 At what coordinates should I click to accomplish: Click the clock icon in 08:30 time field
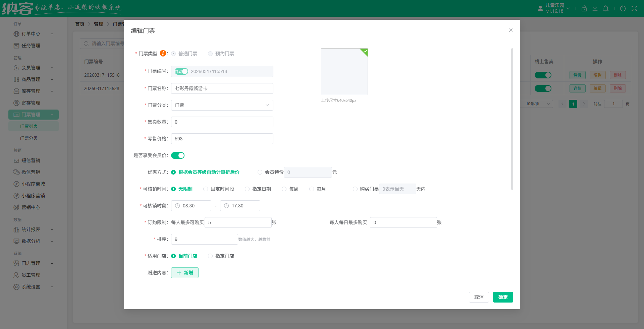click(177, 206)
